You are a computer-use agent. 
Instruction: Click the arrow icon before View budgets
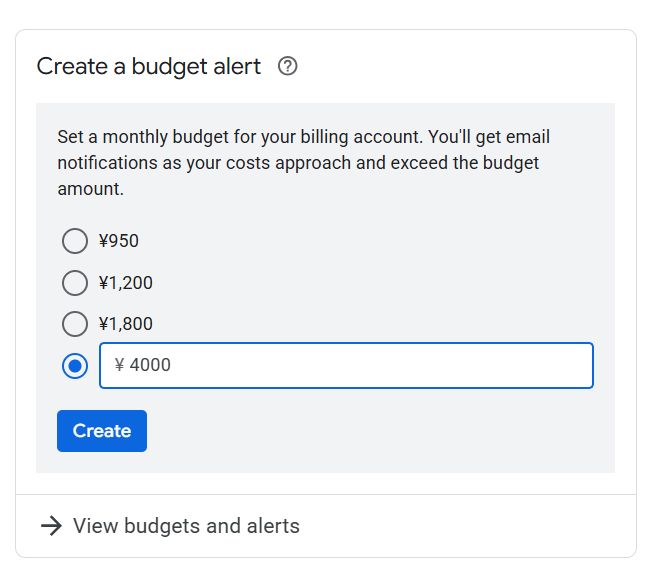point(51,526)
